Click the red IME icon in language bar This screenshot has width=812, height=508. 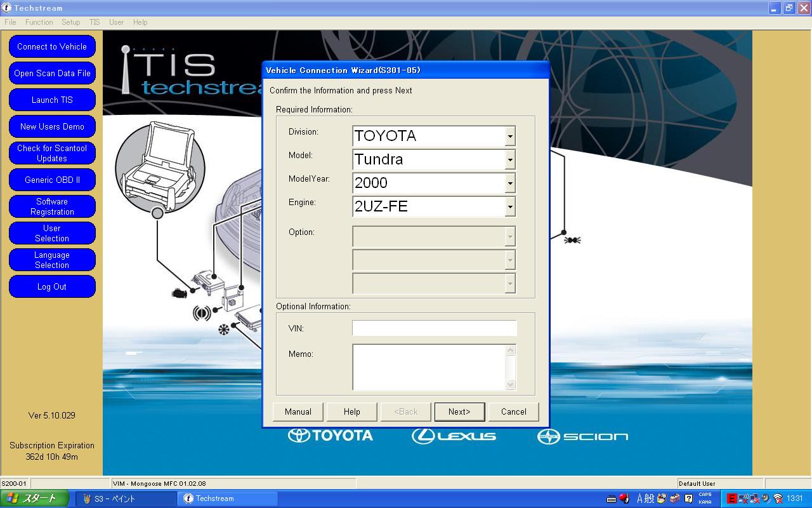(x=624, y=499)
